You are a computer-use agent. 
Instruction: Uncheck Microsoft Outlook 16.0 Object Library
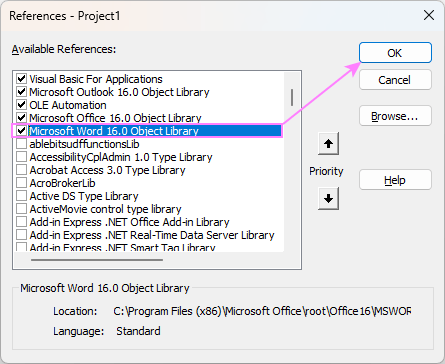[21, 92]
